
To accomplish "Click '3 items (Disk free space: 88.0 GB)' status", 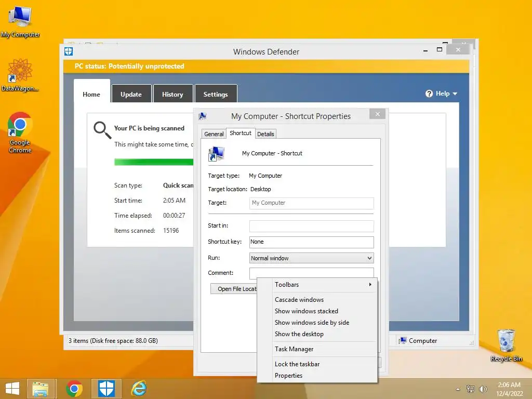I will (113, 341).
